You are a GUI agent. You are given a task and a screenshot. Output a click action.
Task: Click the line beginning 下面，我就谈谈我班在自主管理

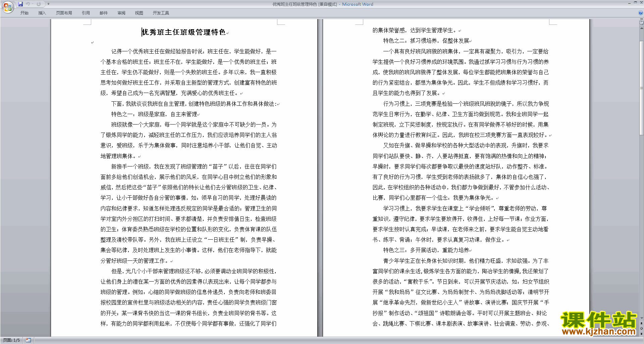[x=194, y=104]
